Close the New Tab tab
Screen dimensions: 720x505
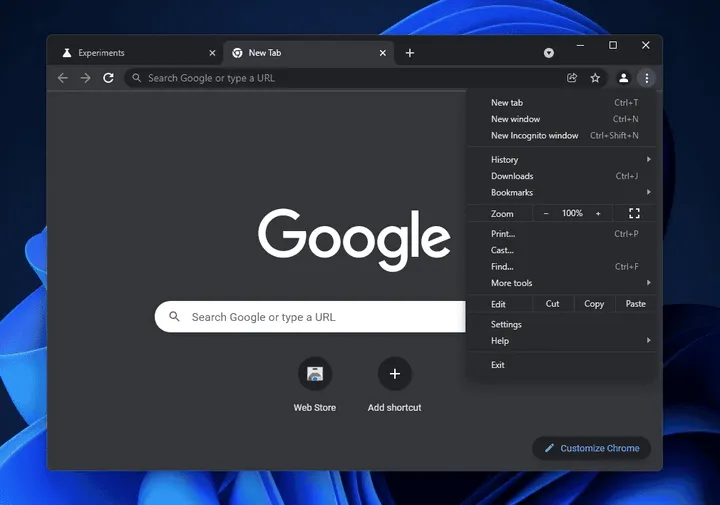(x=382, y=53)
